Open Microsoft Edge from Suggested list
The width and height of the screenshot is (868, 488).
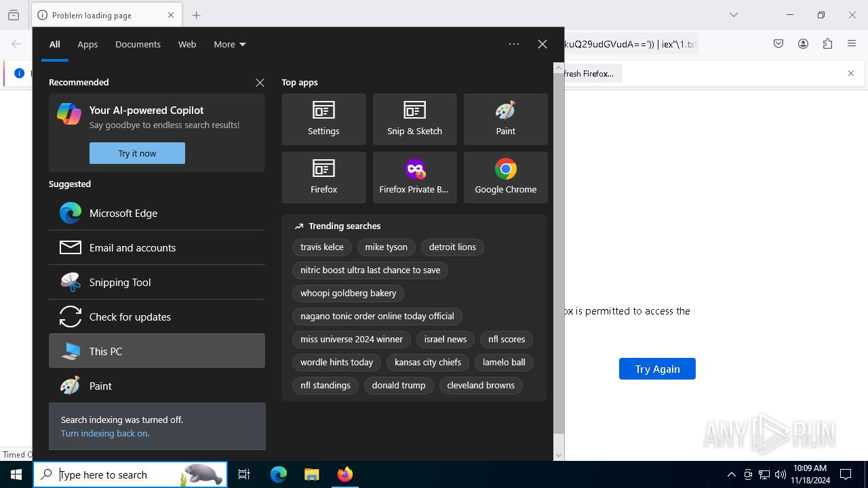[157, 213]
